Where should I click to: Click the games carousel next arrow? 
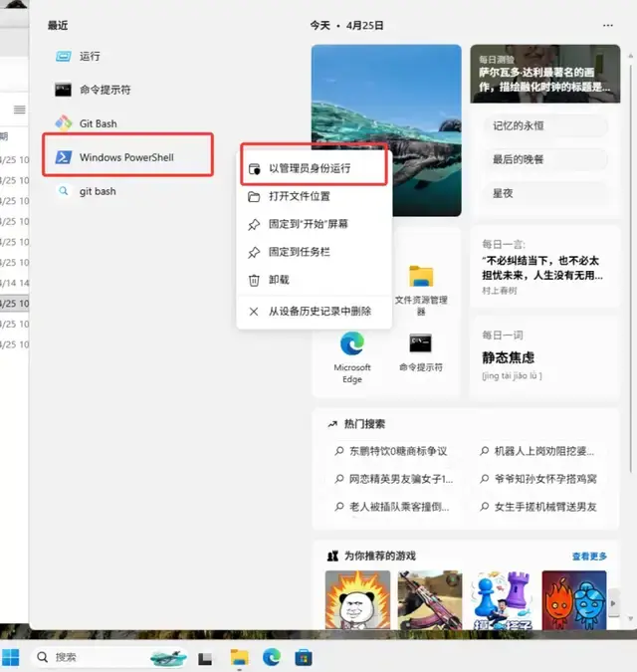613,603
